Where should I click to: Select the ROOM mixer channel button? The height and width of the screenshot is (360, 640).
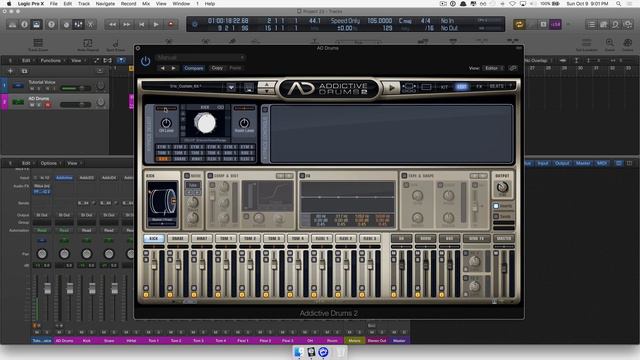[425, 238]
